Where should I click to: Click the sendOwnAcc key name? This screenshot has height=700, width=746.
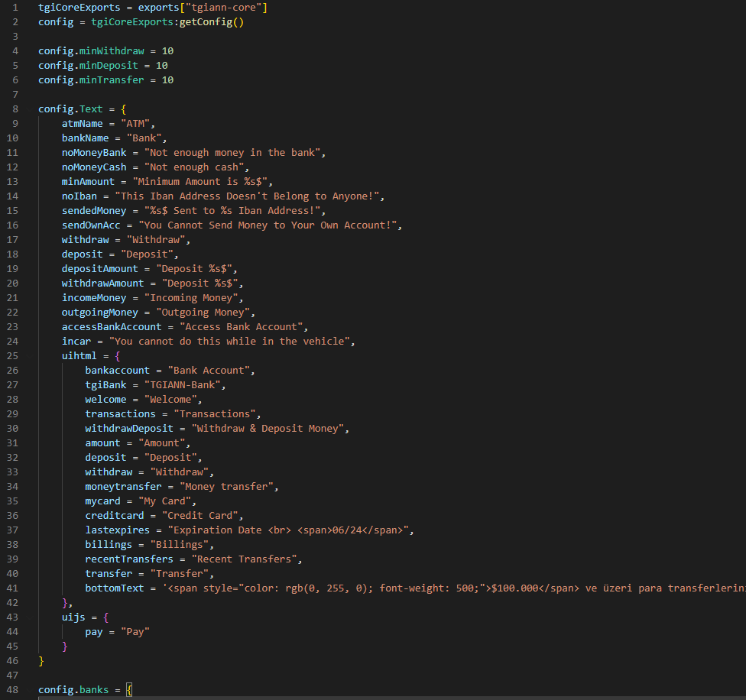coord(97,225)
